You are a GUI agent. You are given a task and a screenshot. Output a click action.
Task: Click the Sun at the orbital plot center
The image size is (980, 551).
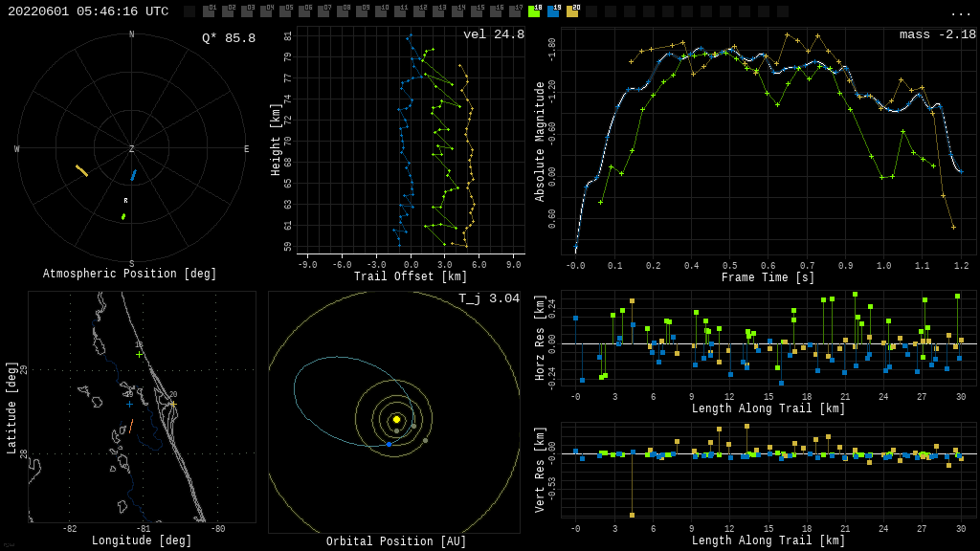point(396,419)
